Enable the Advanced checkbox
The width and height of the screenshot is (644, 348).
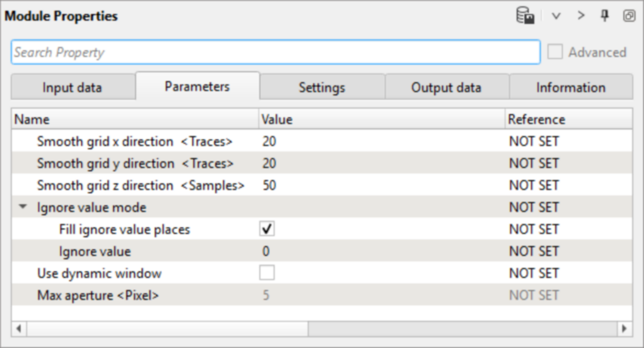click(x=556, y=52)
